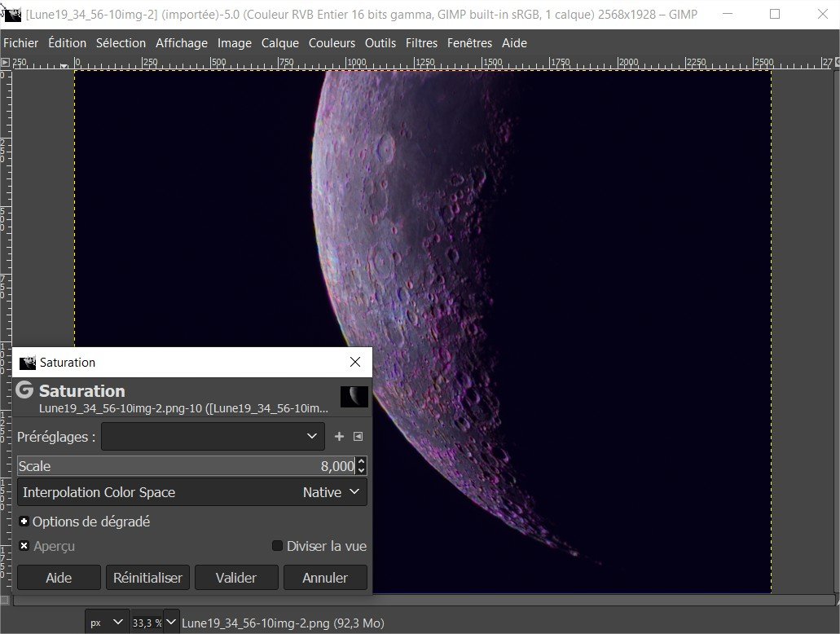Open the Préréglages presets dropdown

pyautogui.click(x=213, y=437)
